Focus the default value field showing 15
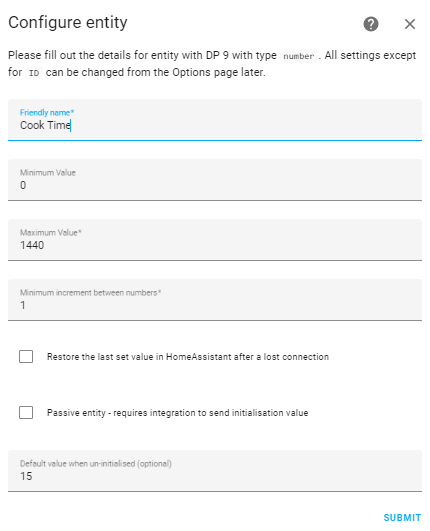The height and width of the screenshot is (531, 430). pos(215,471)
